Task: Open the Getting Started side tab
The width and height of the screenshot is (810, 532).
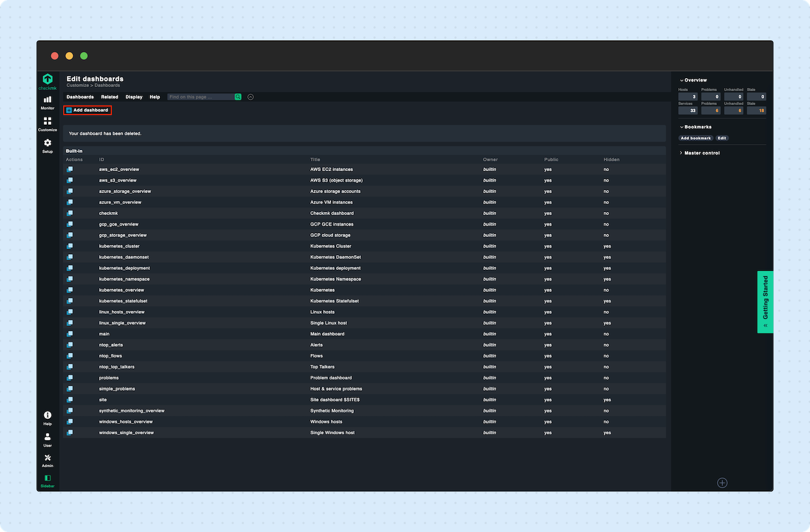Action: [x=765, y=302]
